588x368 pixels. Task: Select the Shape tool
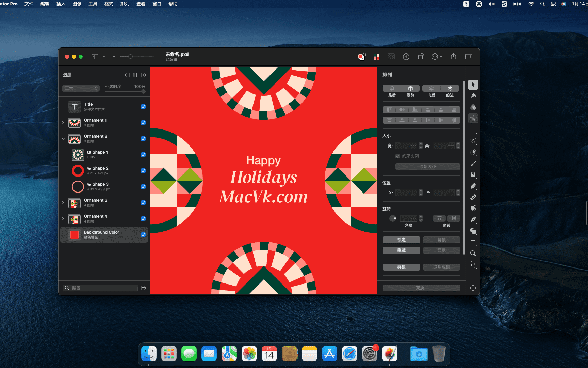473,231
